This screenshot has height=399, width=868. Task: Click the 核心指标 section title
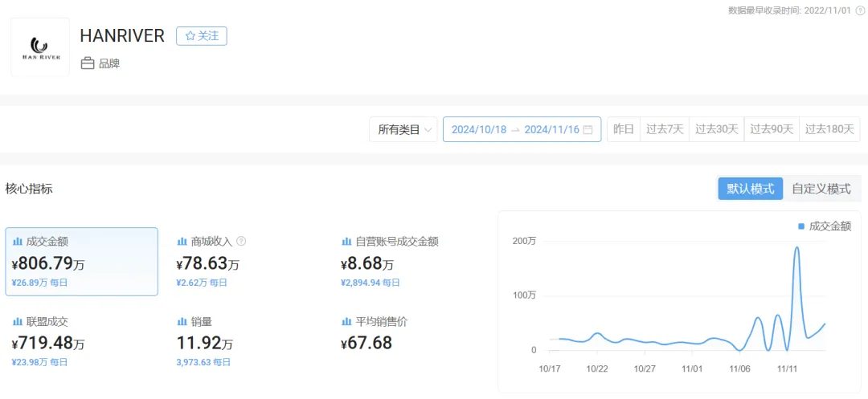[x=29, y=189]
